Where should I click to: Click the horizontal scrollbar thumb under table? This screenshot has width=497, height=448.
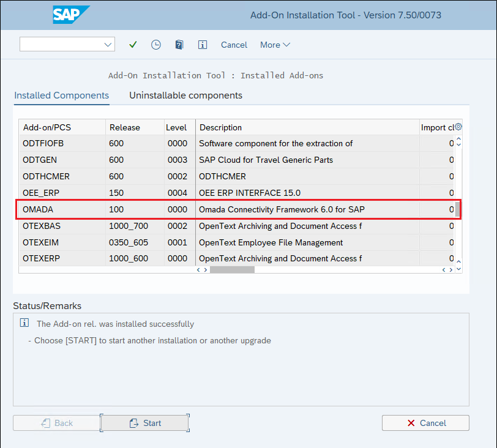point(232,270)
